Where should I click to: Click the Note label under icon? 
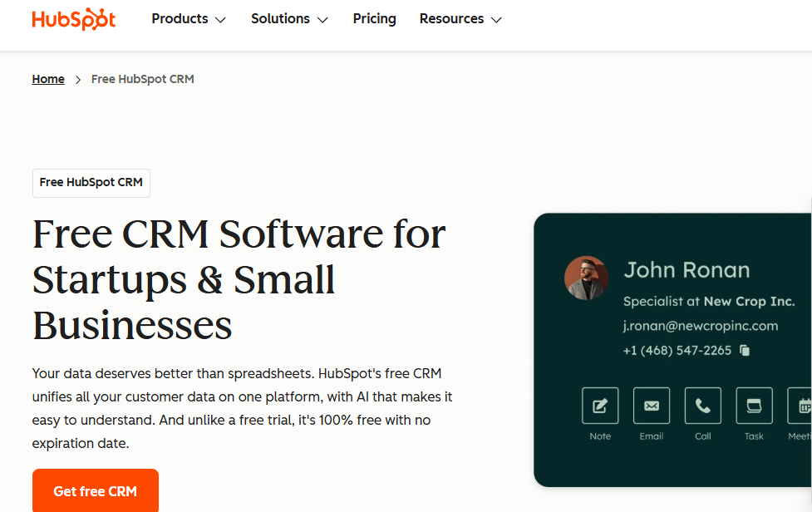click(x=600, y=436)
